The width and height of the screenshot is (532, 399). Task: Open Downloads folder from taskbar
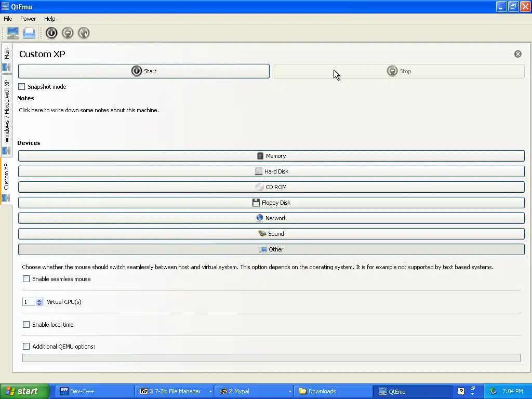point(333,391)
